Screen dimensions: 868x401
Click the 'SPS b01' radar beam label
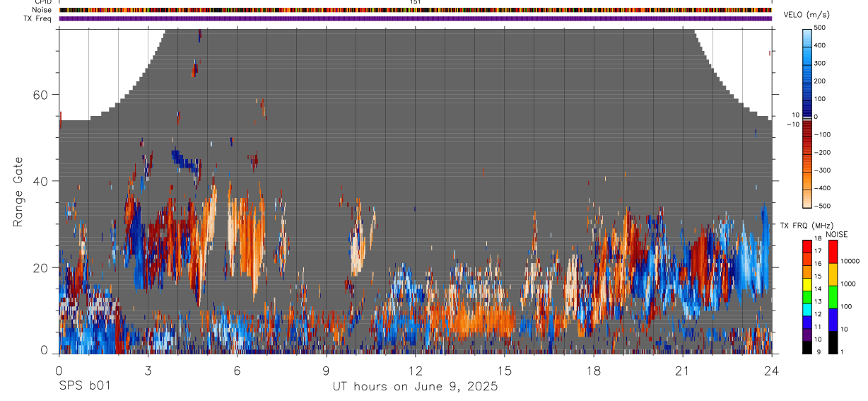point(84,387)
